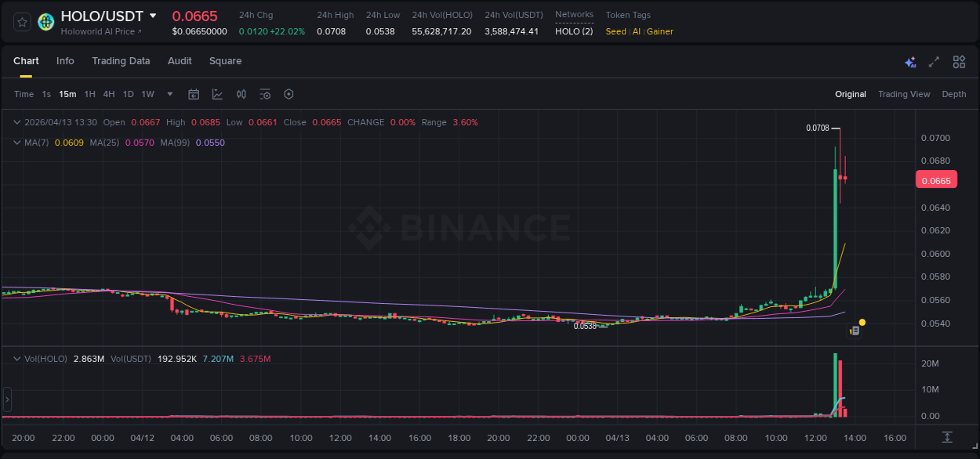Open the widgets layout grid icon
Image resolution: width=980 pixels, height=459 pixels.
(x=959, y=61)
